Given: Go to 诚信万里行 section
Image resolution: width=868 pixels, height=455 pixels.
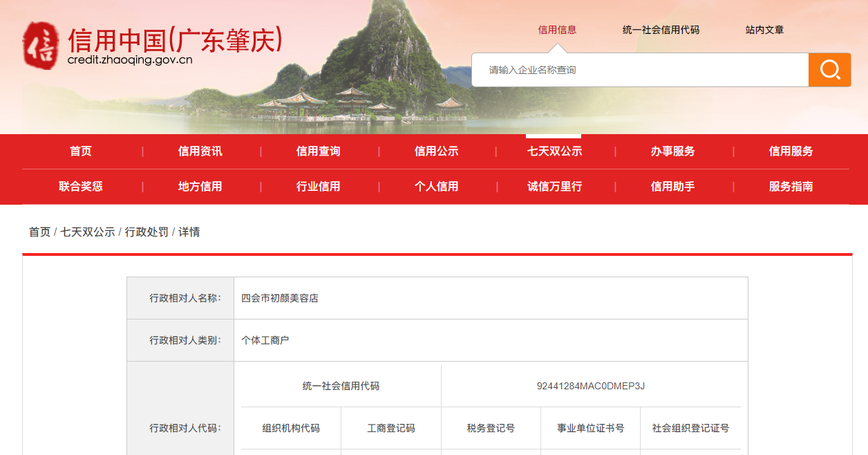Looking at the screenshot, I should [554, 187].
